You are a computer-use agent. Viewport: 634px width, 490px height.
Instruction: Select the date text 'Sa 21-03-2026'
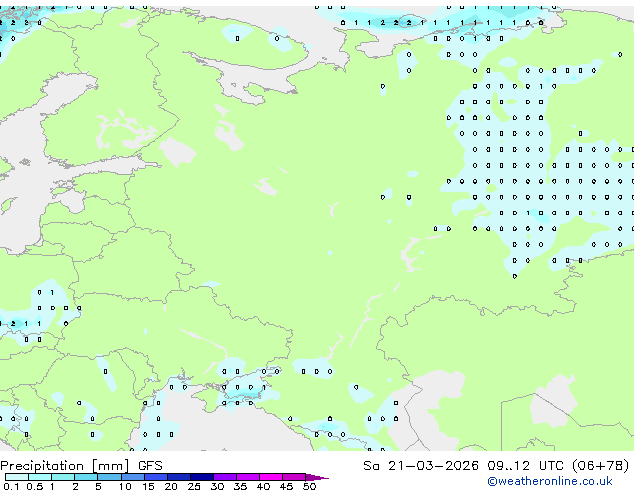(x=421, y=466)
